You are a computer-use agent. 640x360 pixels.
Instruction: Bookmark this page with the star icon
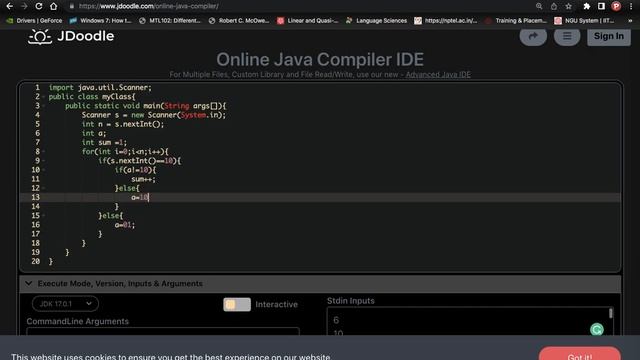(x=569, y=6)
